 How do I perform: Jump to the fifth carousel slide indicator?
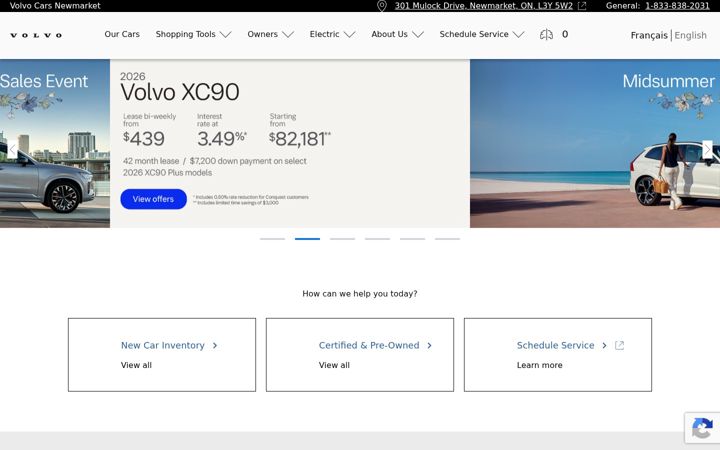tap(412, 239)
